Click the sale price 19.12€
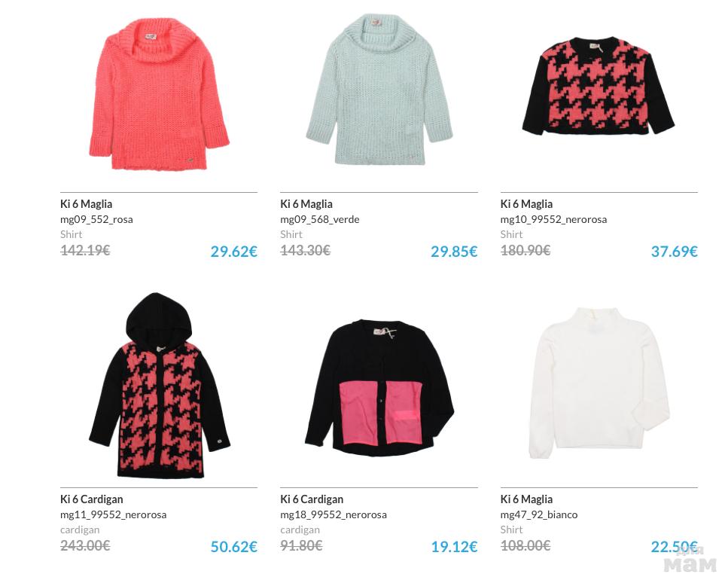The height and width of the screenshot is (583, 728). [x=454, y=547]
